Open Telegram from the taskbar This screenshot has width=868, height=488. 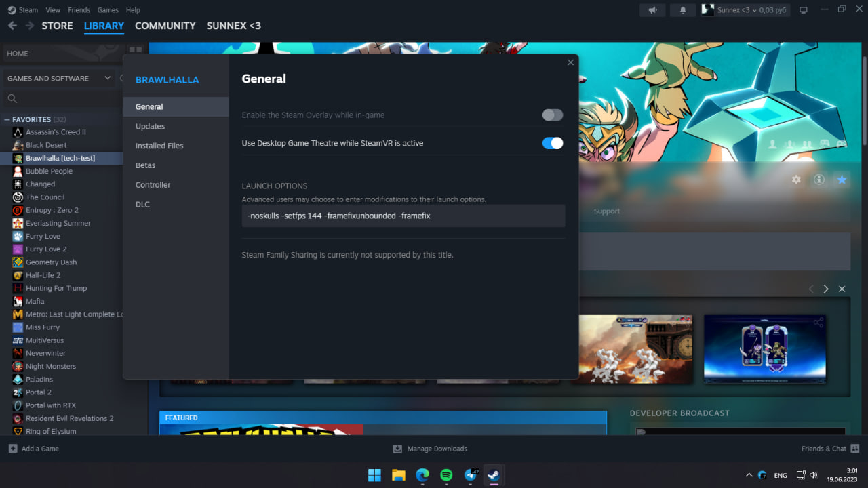click(471, 475)
